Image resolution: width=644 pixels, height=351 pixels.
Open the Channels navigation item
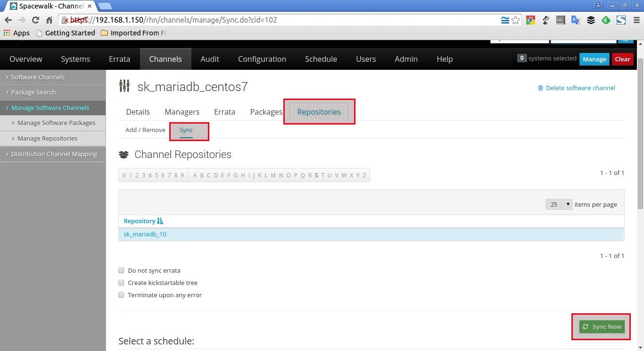click(x=165, y=59)
